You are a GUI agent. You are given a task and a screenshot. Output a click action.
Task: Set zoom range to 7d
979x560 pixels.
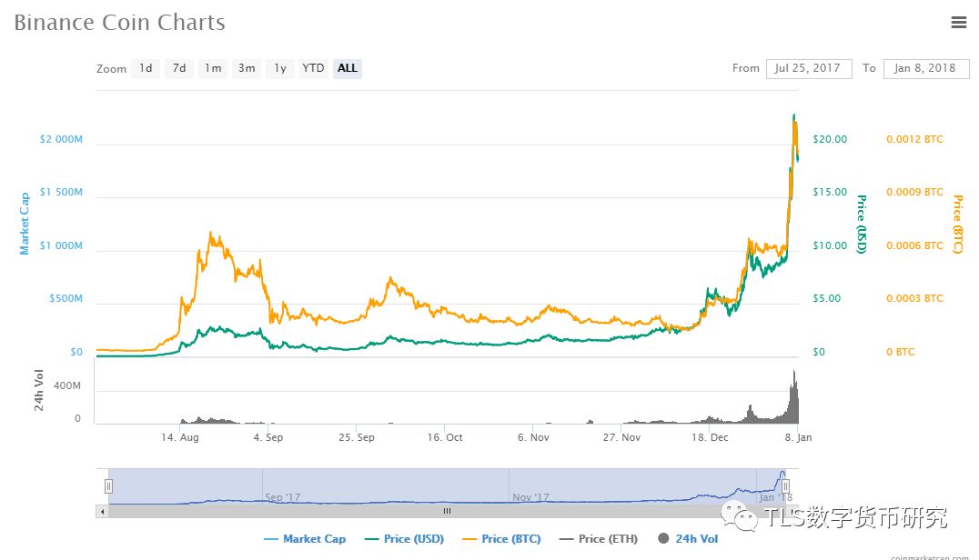click(x=179, y=68)
